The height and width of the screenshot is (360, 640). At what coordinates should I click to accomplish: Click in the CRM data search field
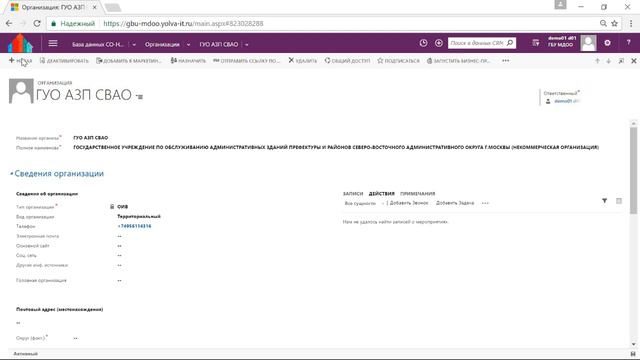[x=477, y=43]
